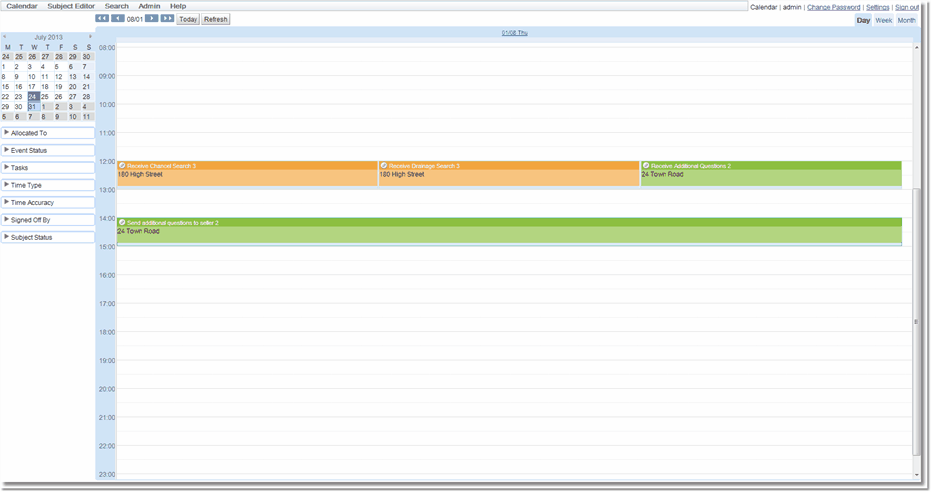
Task: Advance one day with single right arrow
Action: point(151,19)
